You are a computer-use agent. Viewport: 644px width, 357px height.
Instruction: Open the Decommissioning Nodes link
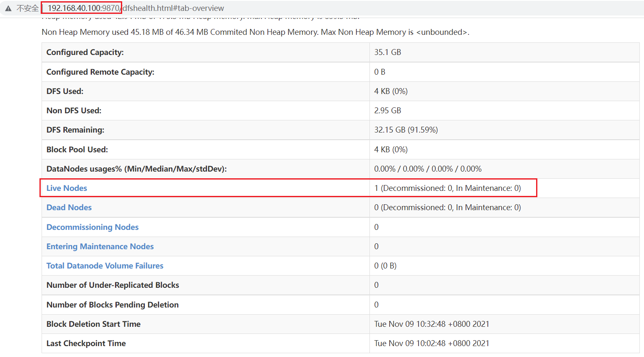(x=92, y=227)
